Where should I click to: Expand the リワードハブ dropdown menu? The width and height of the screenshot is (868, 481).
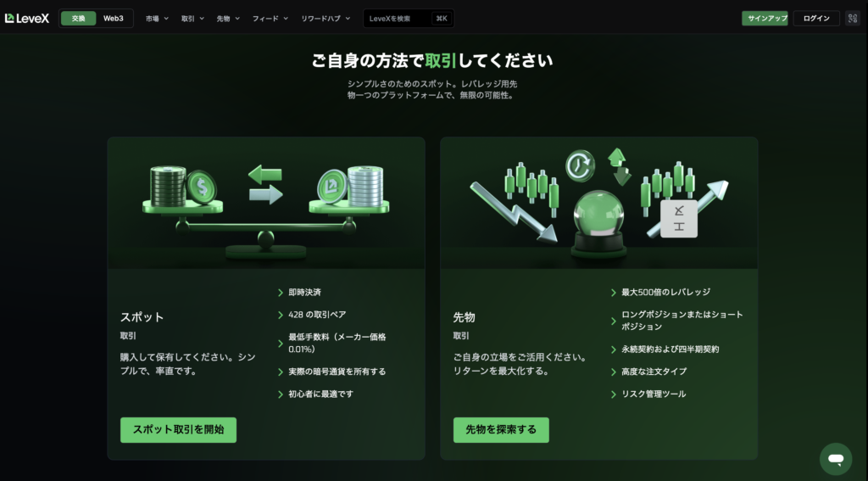325,19
